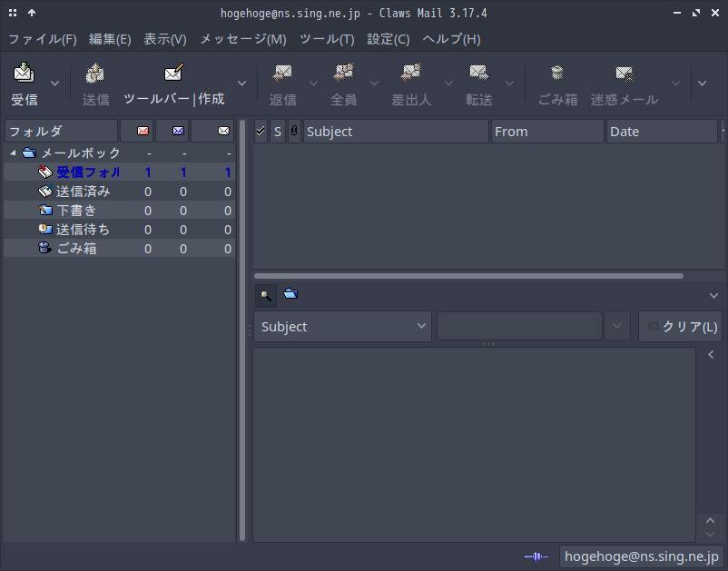Click the 転送 (forward) toolbar icon

(x=479, y=73)
